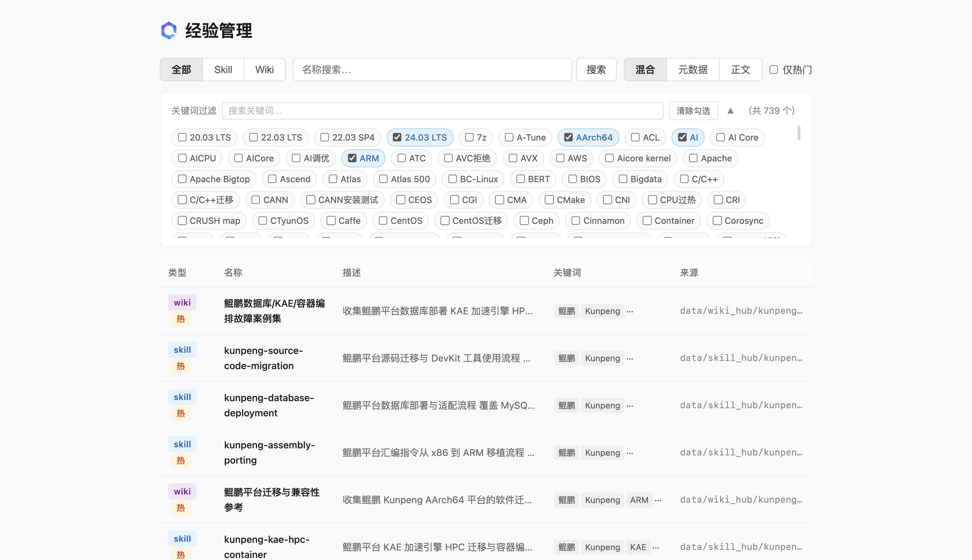
Task: Focus the 名称搜索 input field
Action: pyautogui.click(x=432, y=70)
